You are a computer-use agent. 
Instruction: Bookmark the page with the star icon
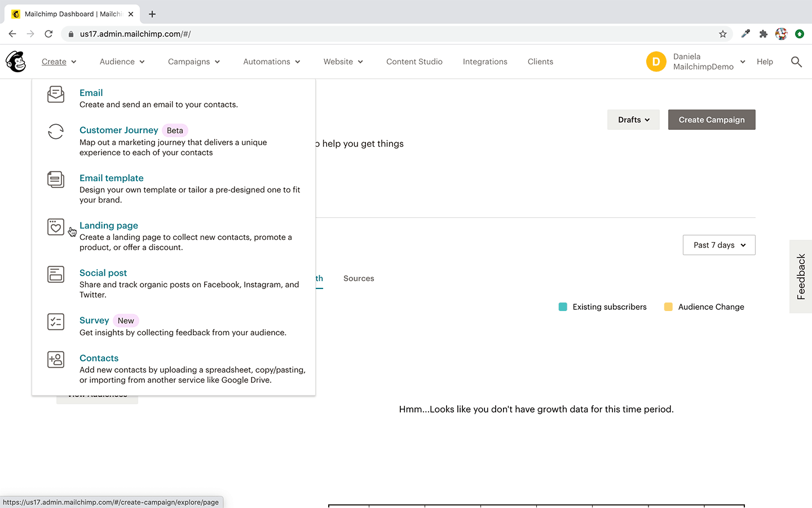723,34
